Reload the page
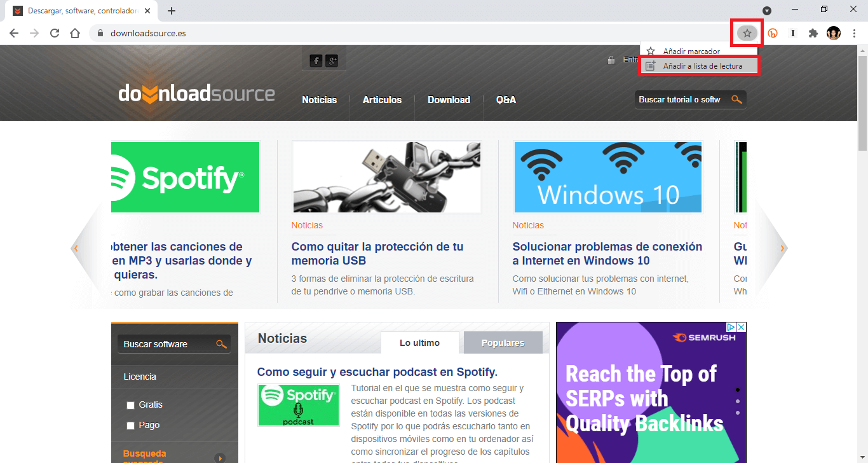This screenshot has width=868, height=463. [55, 33]
